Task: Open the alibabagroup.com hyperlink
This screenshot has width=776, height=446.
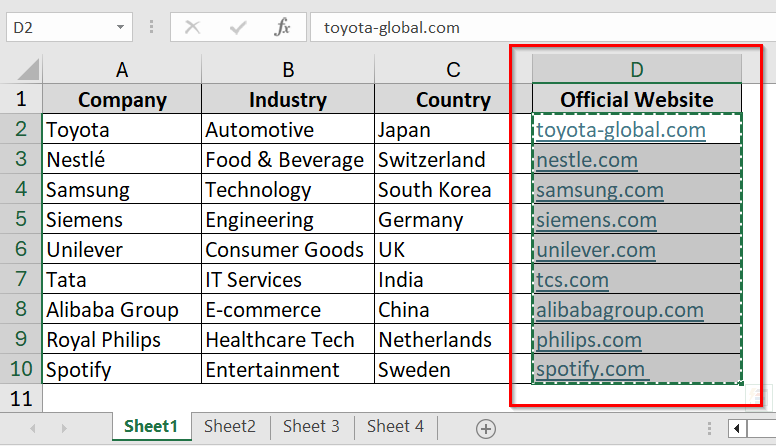Action: [620, 310]
